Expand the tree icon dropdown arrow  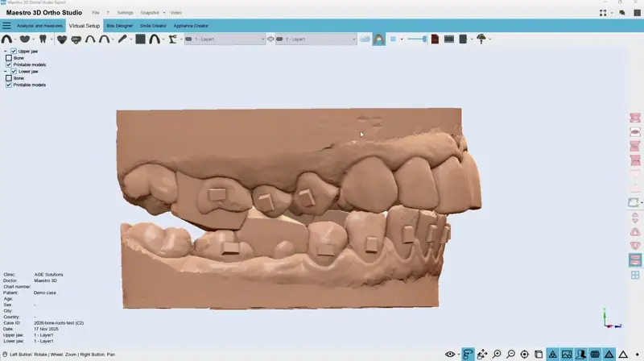pos(489,39)
